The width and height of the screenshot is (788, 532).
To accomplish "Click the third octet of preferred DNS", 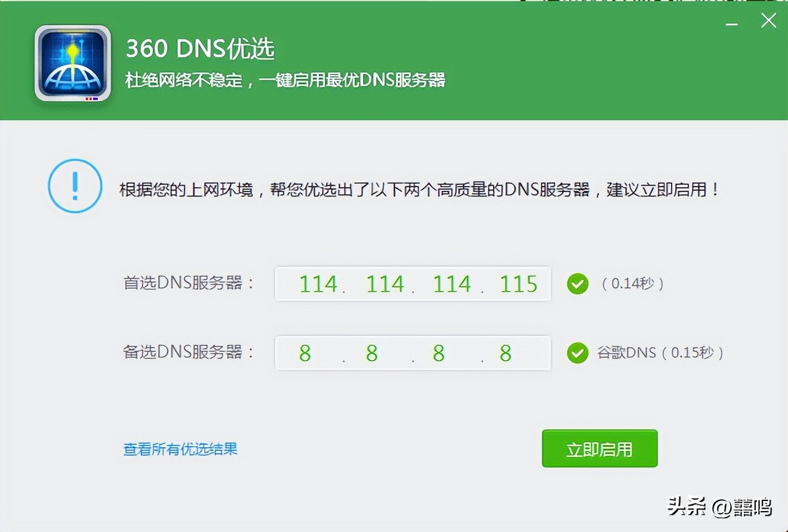I will point(453,284).
